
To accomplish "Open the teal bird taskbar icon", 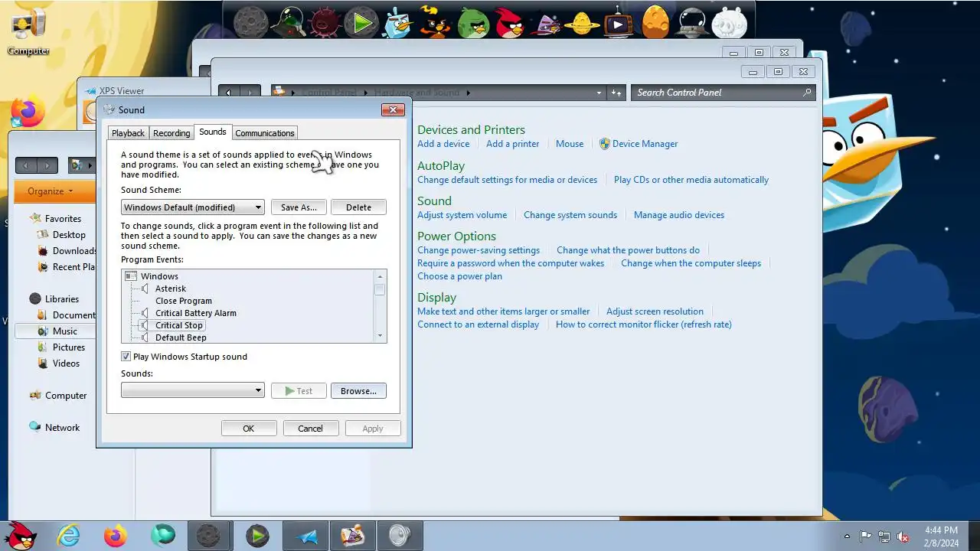I will point(162,536).
